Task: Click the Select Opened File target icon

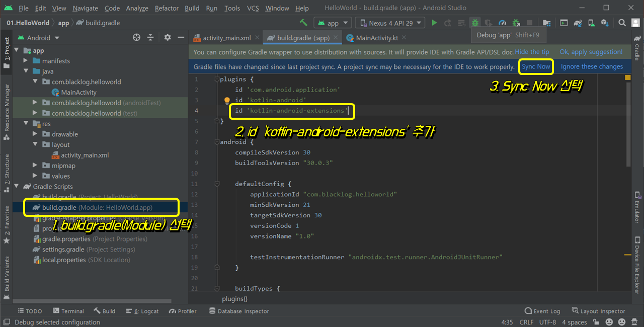Action: (136, 38)
